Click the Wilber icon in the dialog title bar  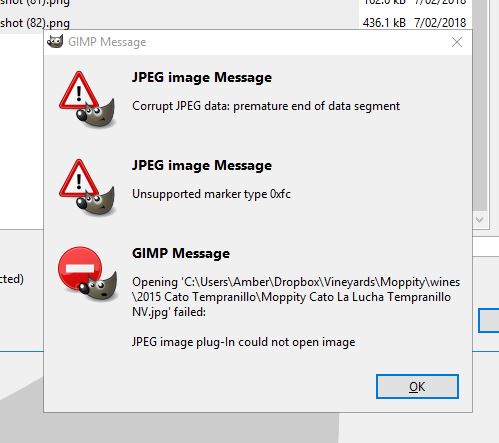pyautogui.click(x=55, y=42)
